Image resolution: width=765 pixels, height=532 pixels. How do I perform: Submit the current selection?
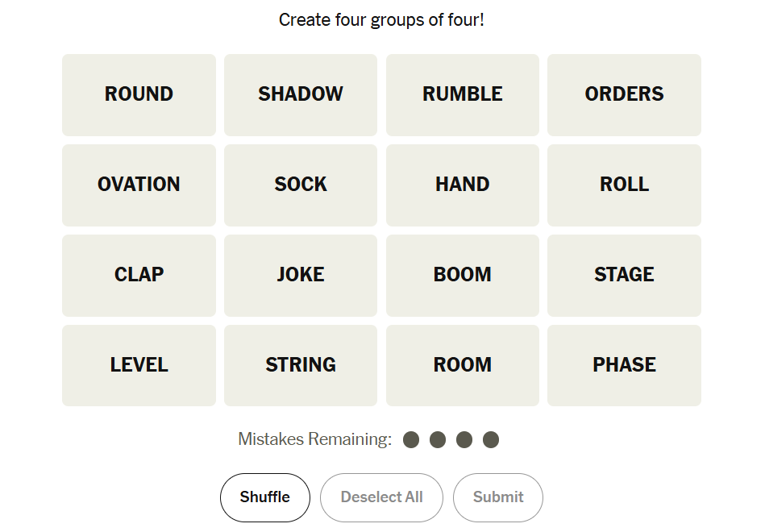498,497
